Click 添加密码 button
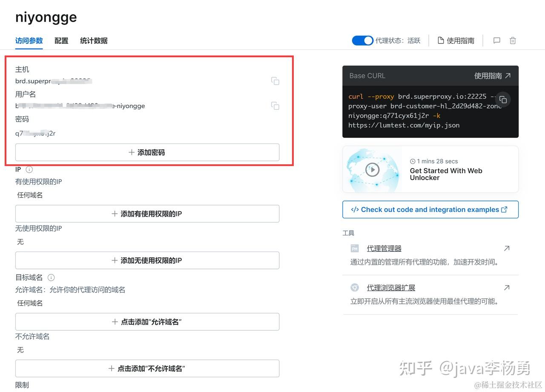This screenshot has width=545, height=392. point(147,152)
